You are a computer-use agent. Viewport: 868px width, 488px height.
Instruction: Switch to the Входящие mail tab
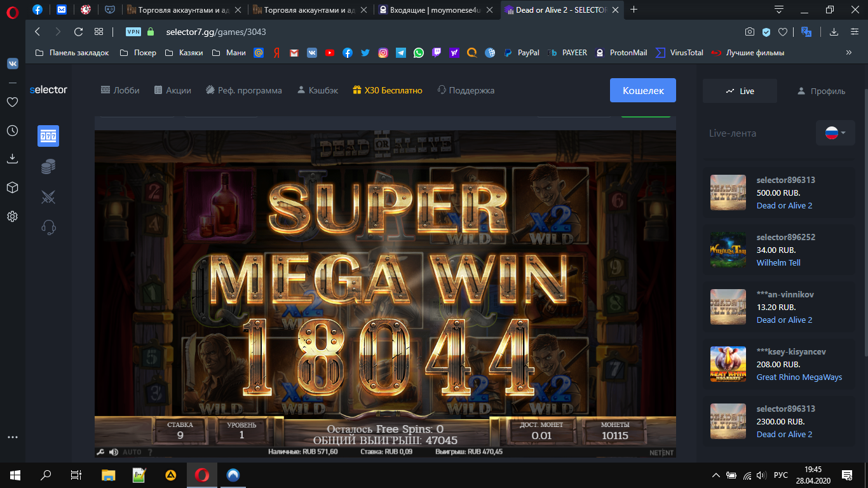(x=437, y=10)
